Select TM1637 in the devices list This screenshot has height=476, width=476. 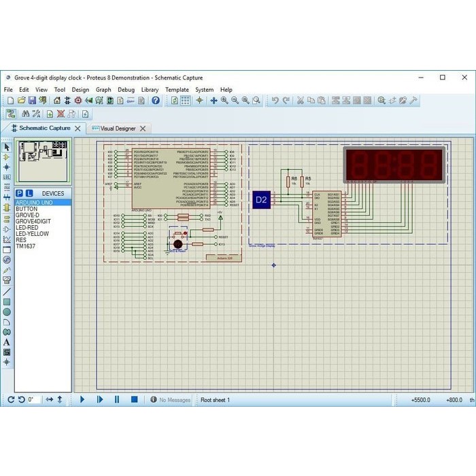coord(43,246)
